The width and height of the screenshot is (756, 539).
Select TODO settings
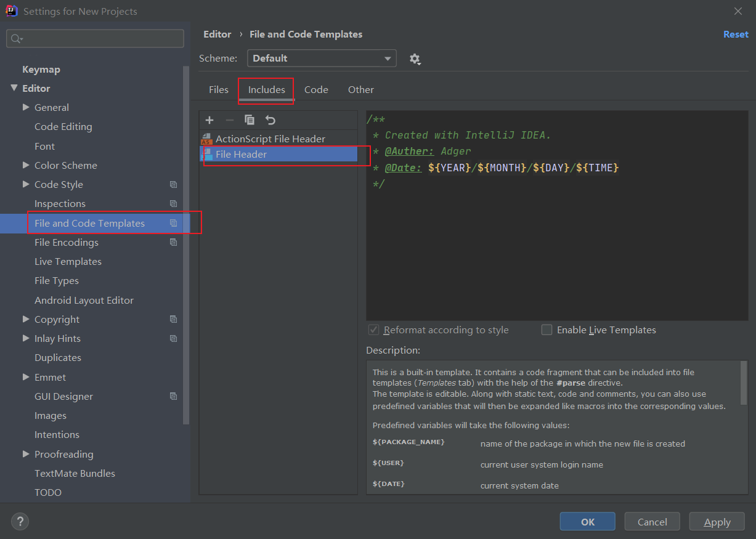pyautogui.click(x=48, y=493)
